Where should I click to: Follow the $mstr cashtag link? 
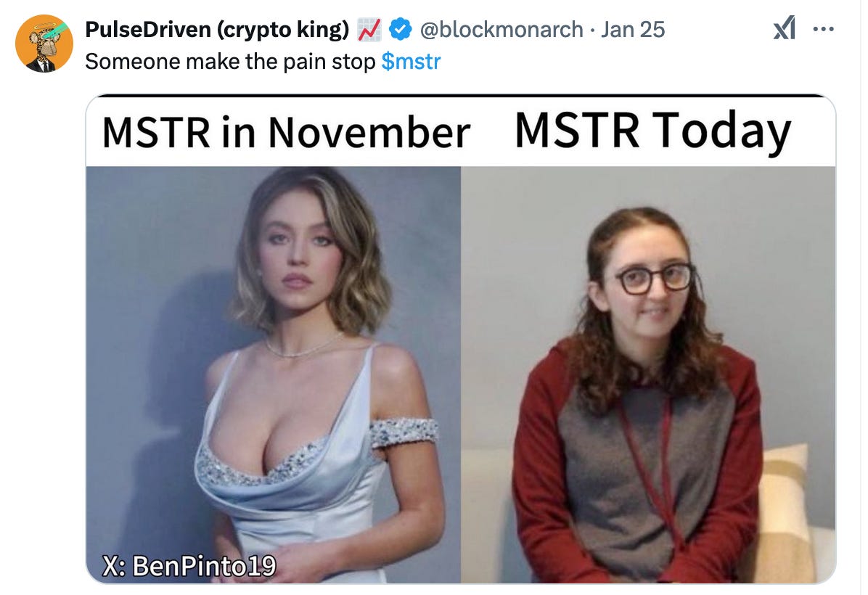pyautogui.click(x=411, y=62)
